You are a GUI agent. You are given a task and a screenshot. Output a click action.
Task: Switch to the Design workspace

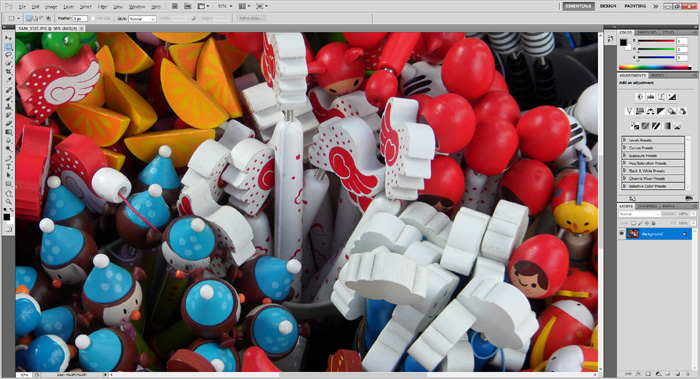608,6
